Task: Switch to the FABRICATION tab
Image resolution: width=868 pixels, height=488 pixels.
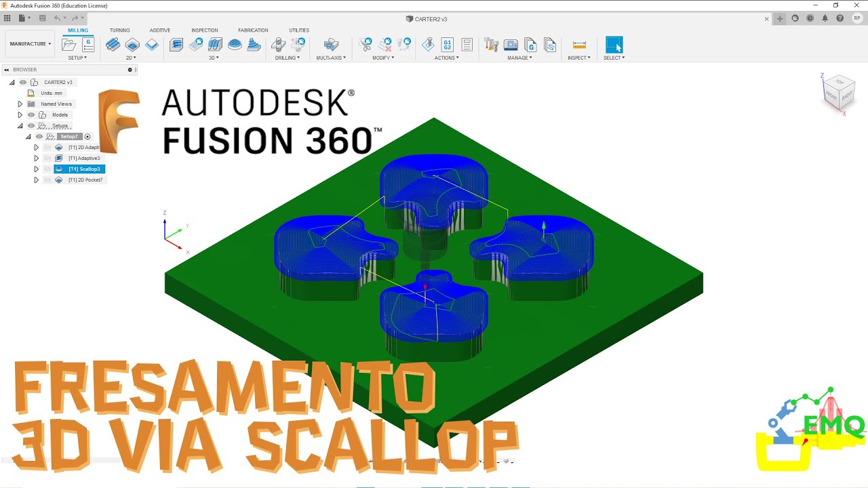Action: pyautogui.click(x=253, y=30)
